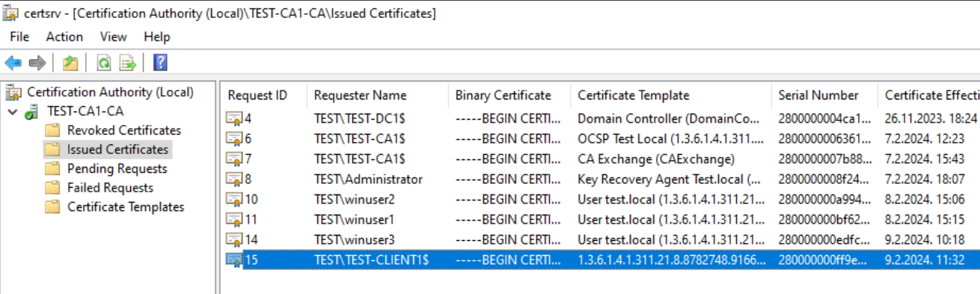Image resolution: width=980 pixels, height=294 pixels.
Task: Click certificate icon for request ID 7
Action: click(x=235, y=159)
